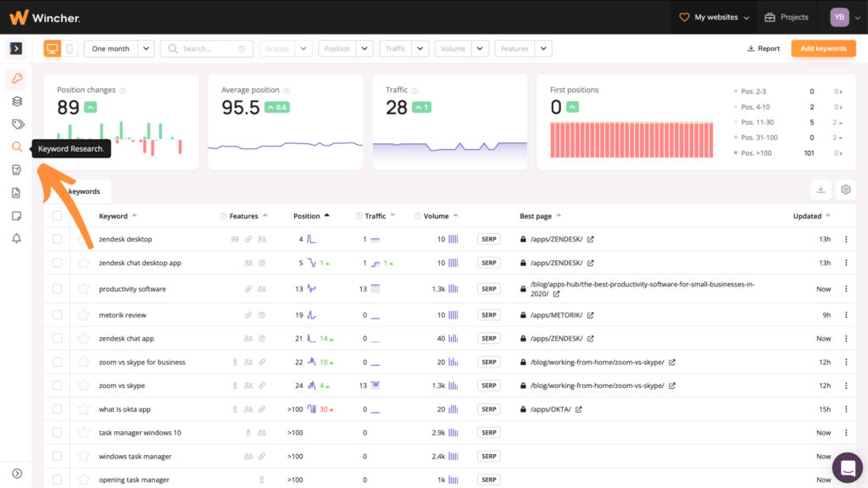Screen dimensions: 868x488
Task: Open Projects in the top bar
Action: point(787,18)
